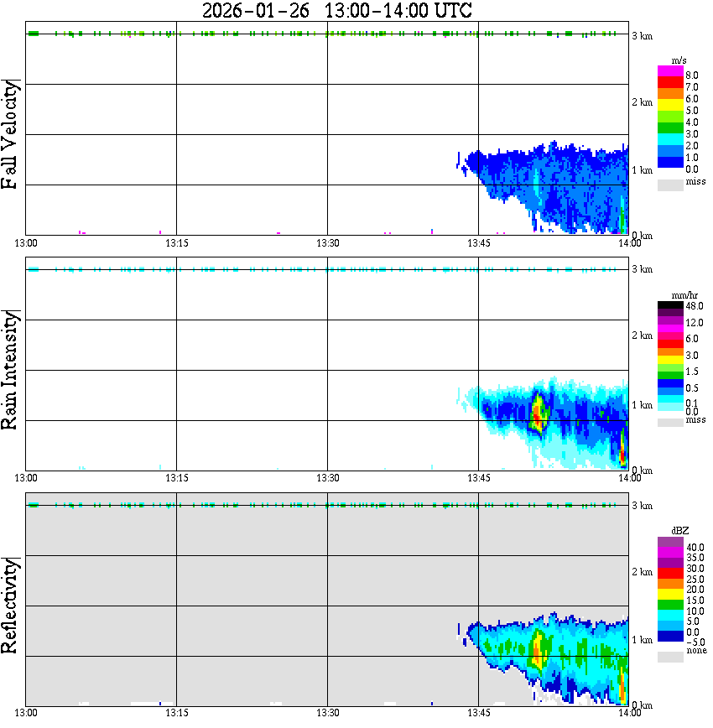Pick the cyan 2.0 m/s legend swatch
This screenshot has width=713, height=728.
click(x=670, y=139)
